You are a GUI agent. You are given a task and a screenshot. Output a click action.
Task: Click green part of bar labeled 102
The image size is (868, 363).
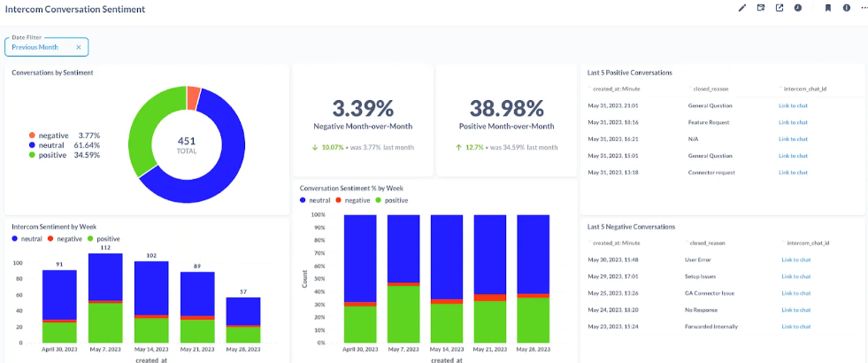tap(151, 329)
